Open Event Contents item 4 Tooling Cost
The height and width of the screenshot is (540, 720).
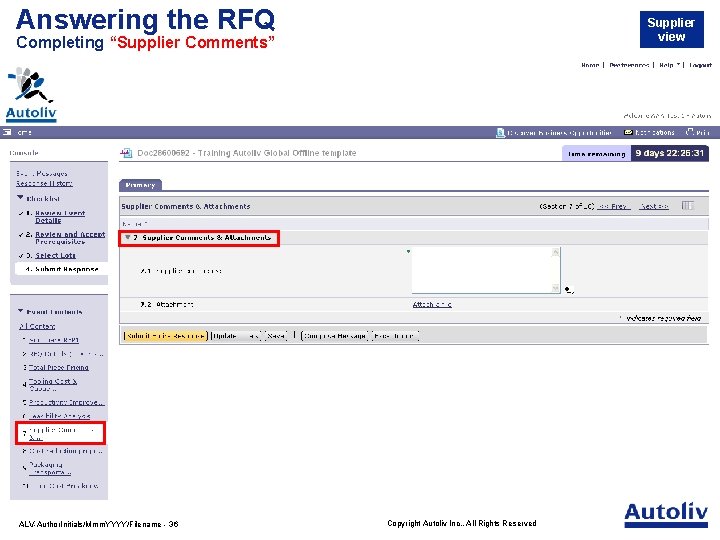53,385
